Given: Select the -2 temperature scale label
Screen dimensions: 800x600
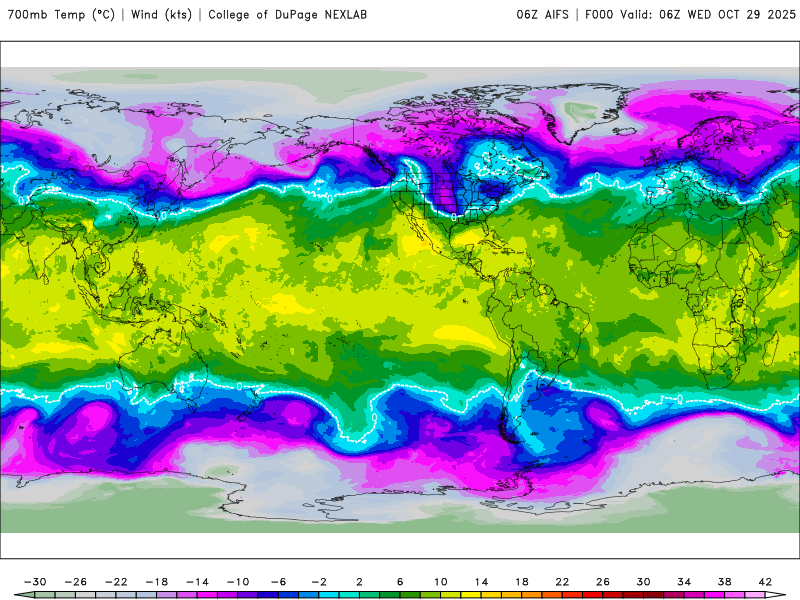Looking at the screenshot, I should click(x=319, y=582).
